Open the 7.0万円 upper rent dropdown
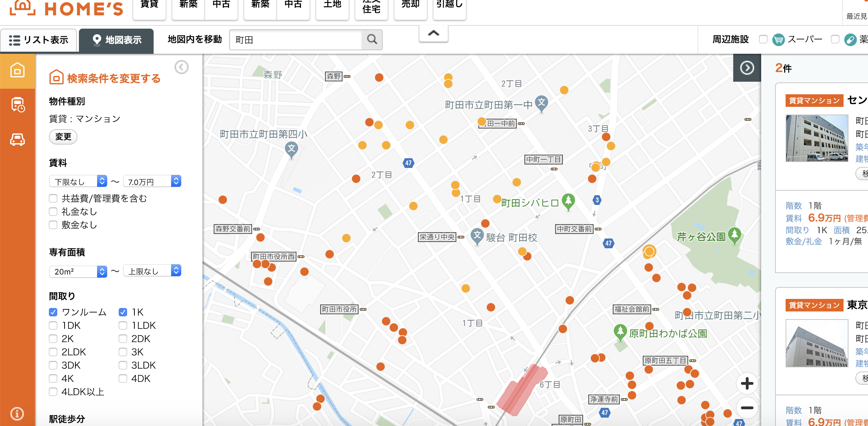The image size is (868, 426). click(152, 181)
